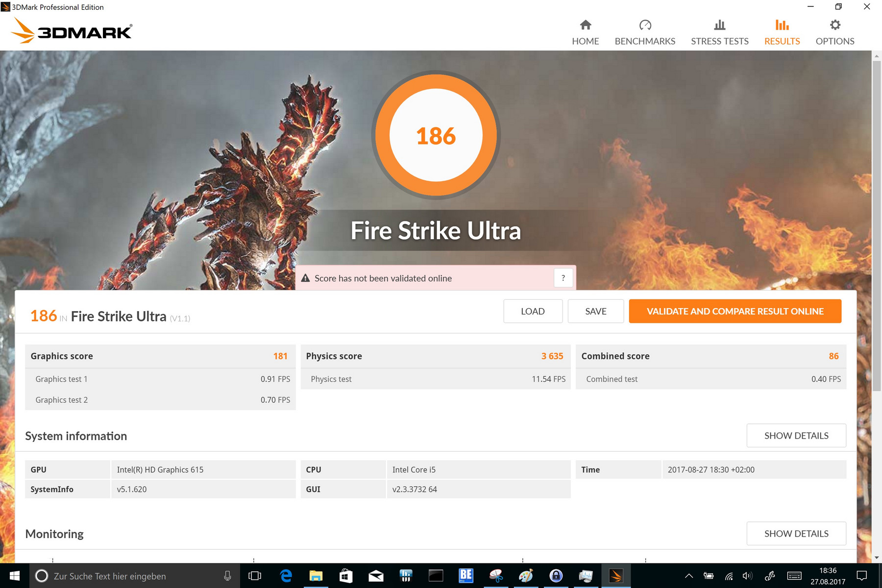Show details for System information

[x=796, y=436]
